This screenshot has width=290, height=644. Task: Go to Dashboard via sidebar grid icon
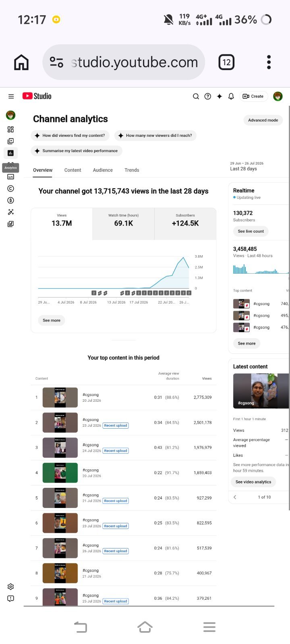click(x=11, y=129)
